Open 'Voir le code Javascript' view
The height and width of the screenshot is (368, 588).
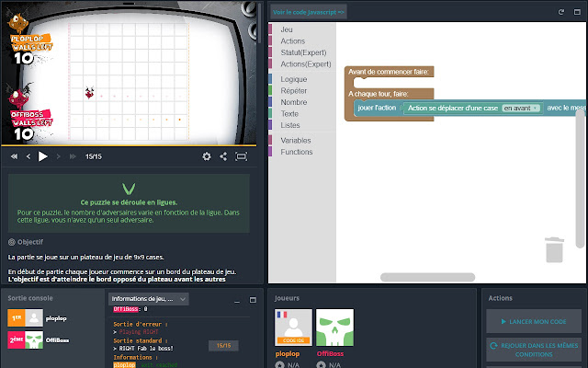coord(309,12)
